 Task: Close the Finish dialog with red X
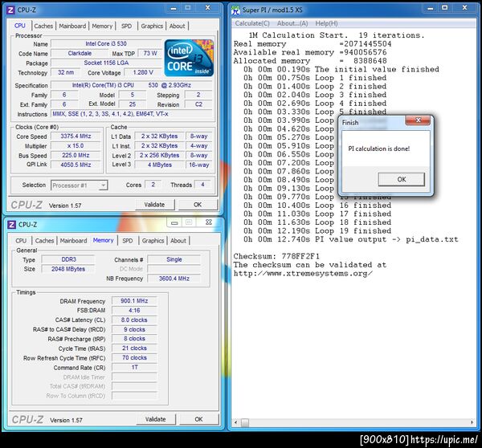[x=418, y=120]
